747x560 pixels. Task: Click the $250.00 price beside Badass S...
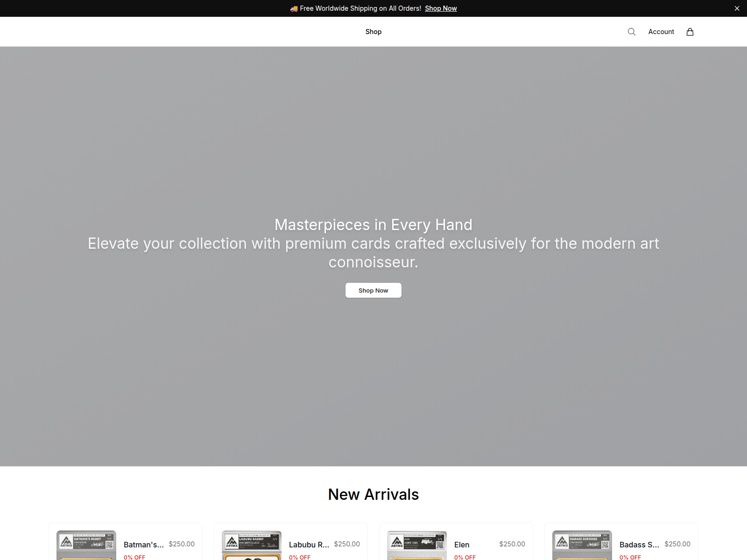click(x=677, y=544)
